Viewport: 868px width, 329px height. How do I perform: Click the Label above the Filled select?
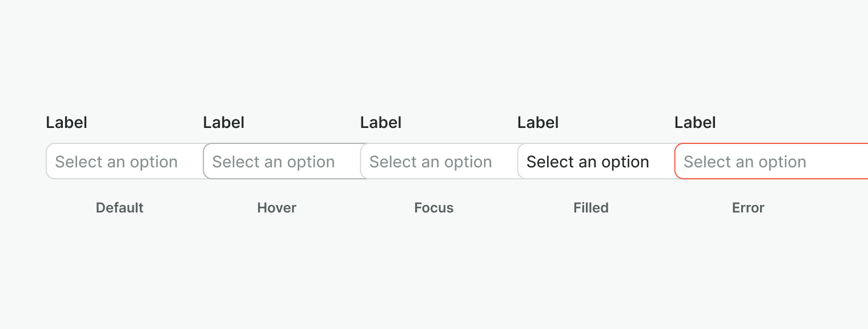coord(537,122)
